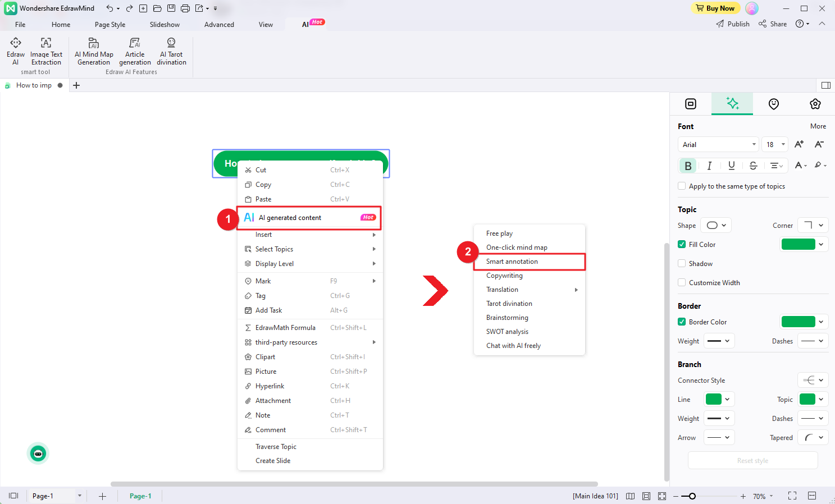
Task: Pick the green Fill Color swatch
Action: [798, 244]
